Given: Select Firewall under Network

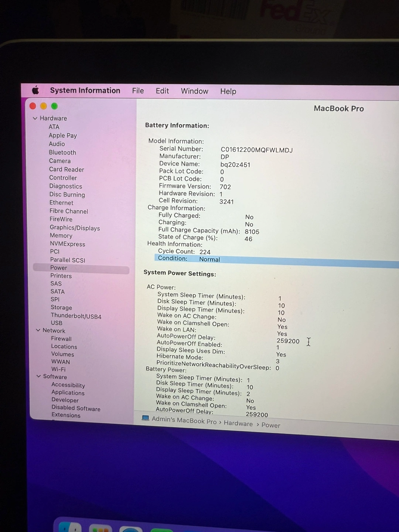Looking at the screenshot, I should 61,338.
